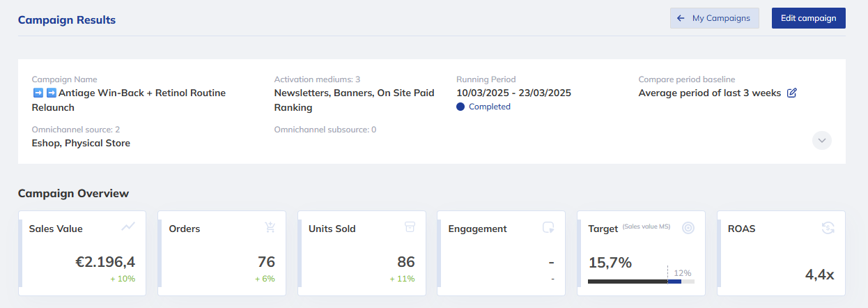The height and width of the screenshot is (308, 868).
Task: Click the running period dates
Action: coord(513,93)
